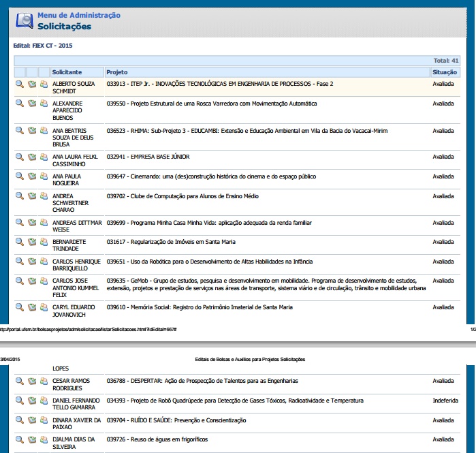Image resolution: width=476 pixels, height=453 pixels.
Task: Click the green edit icon for Alexandre Aparecido Buenos
Action: click(32, 104)
